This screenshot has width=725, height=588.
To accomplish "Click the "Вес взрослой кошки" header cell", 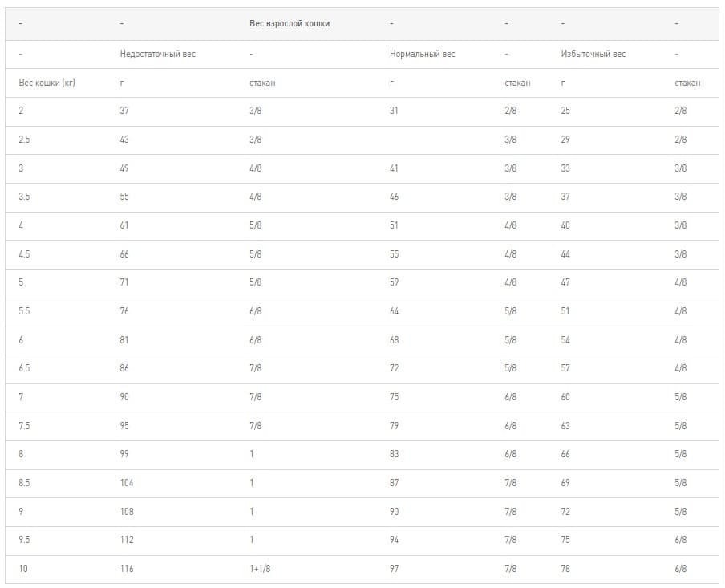I will click(290, 24).
